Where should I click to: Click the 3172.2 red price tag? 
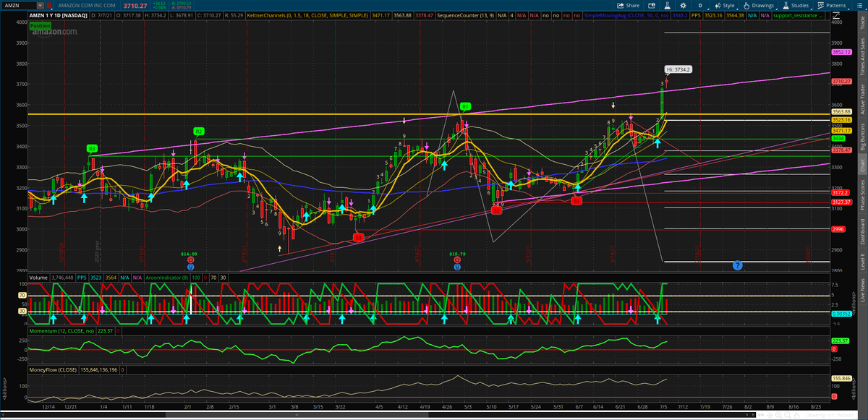(840, 194)
